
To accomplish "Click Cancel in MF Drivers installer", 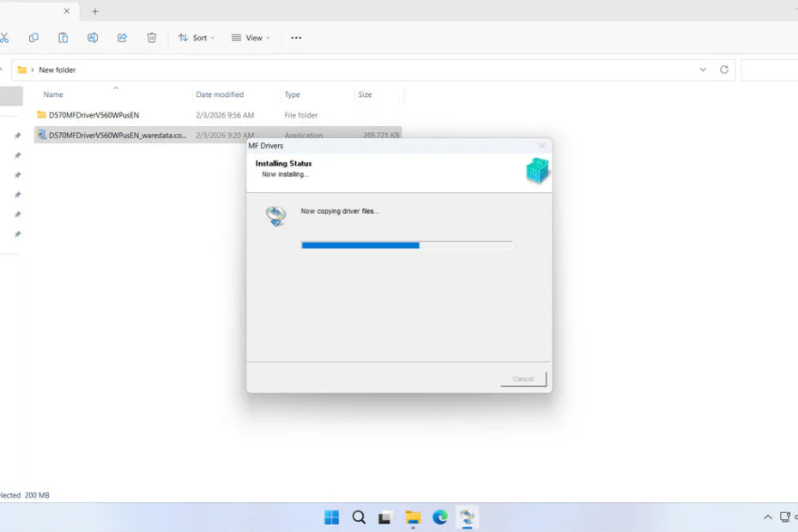I will point(523,378).
